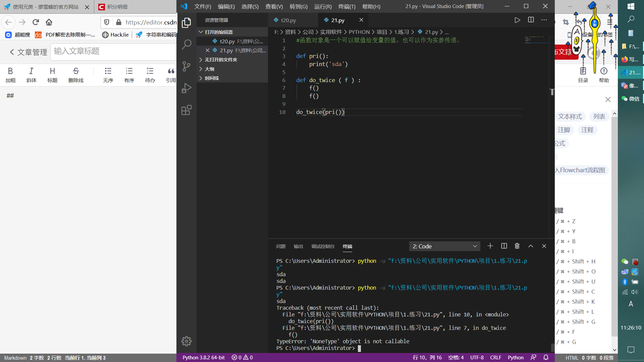Split the editor to the right
The height and width of the screenshot is (362, 644).
(x=531, y=20)
